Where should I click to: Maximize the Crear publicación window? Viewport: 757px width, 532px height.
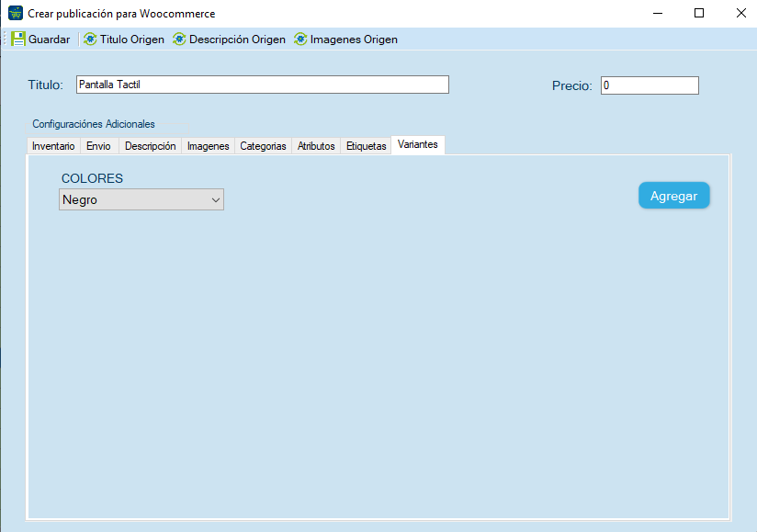pyautogui.click(x=699, y=13)
